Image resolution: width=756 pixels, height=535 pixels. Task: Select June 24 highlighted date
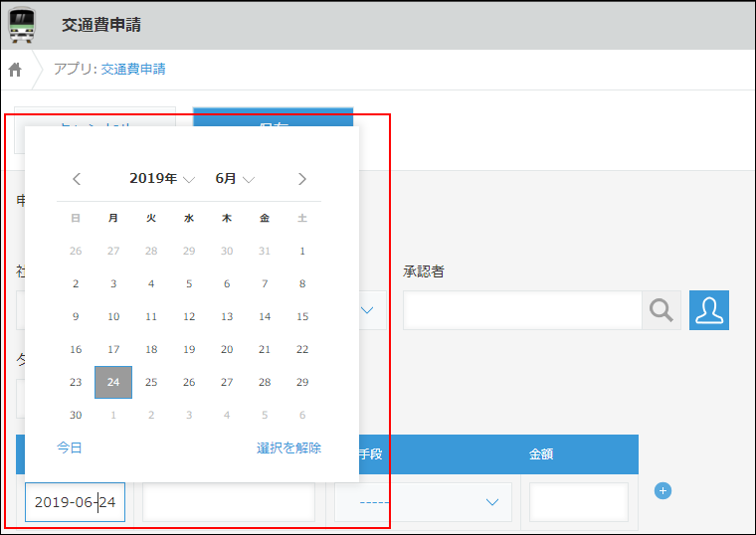pyautogui.click(x=113, y=382)
